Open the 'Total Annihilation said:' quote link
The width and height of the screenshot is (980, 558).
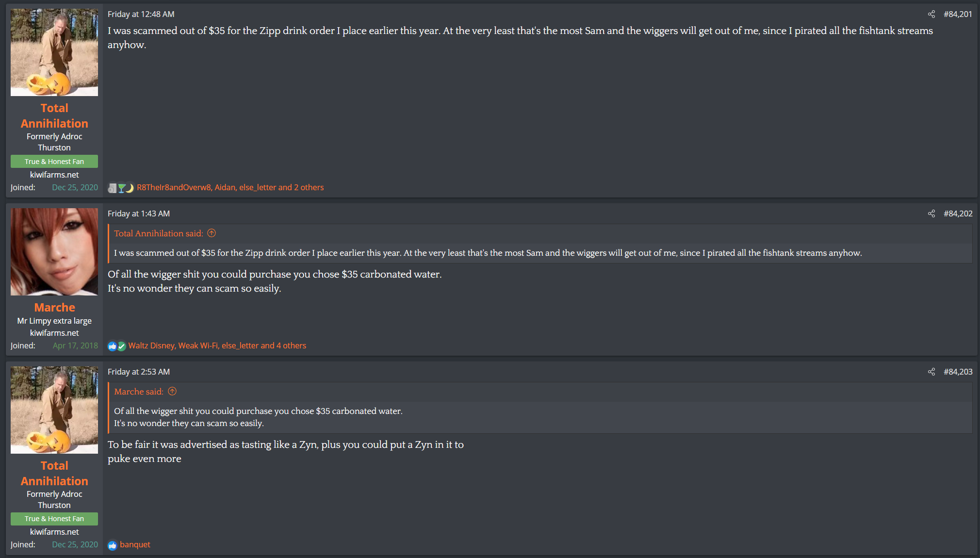158,233
